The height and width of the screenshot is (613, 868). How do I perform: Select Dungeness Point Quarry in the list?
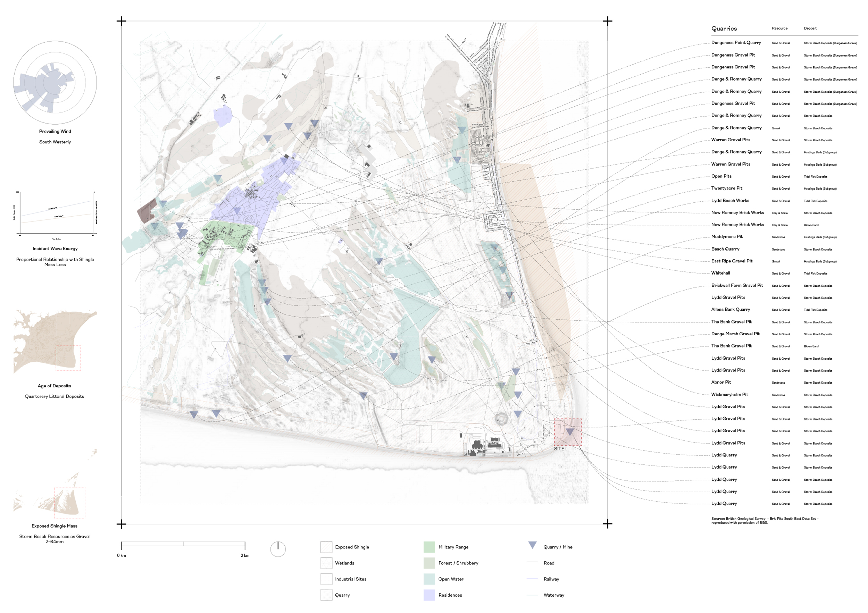(x=736, y=43)
